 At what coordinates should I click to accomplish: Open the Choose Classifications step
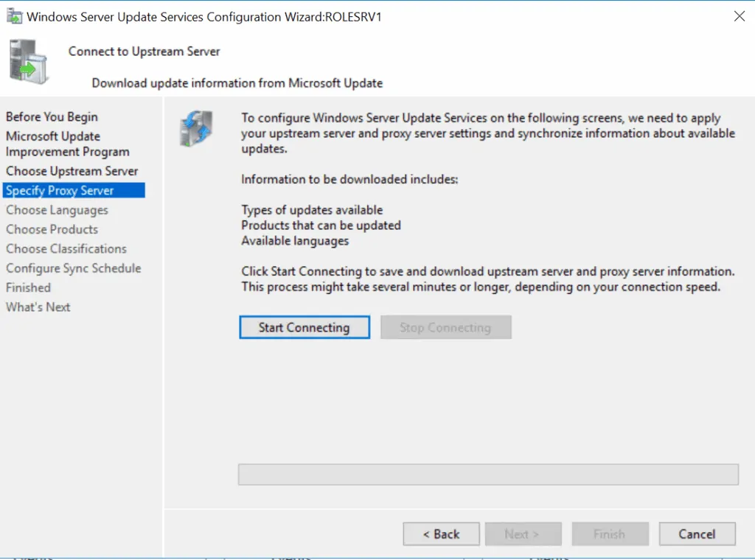point(66,249)
